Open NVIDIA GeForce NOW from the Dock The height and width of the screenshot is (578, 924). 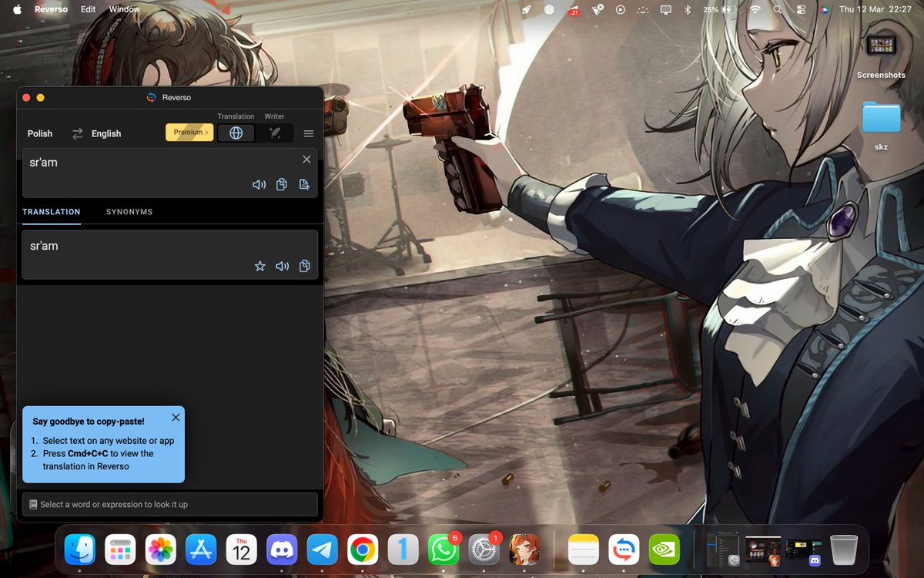click(665, 549)
